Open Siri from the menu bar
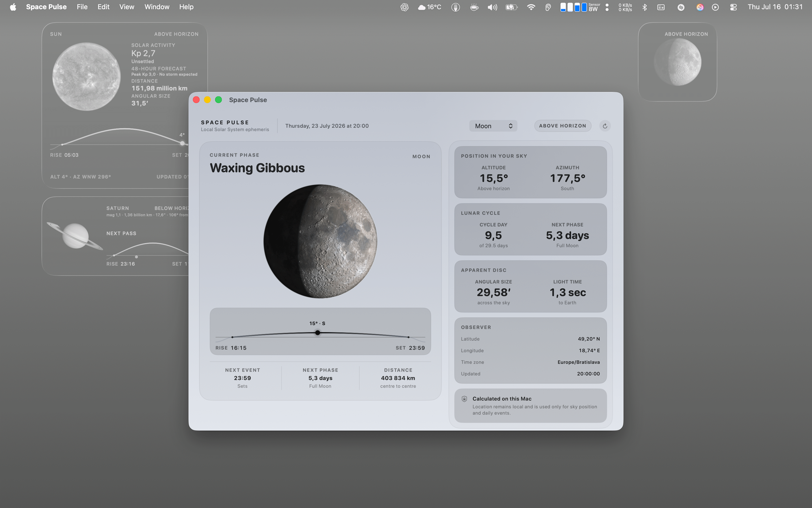 pyautogui.click(x=700, y=7)
